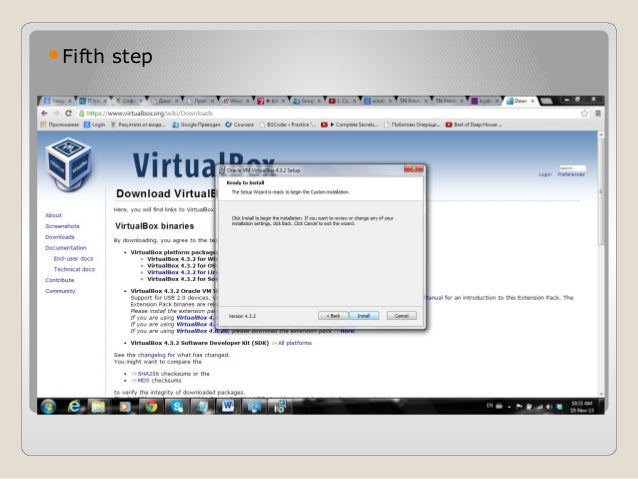This screenshot has width=638, height=479.
Task: Switch to the Wind browser tab
Action: click(236, 101)
